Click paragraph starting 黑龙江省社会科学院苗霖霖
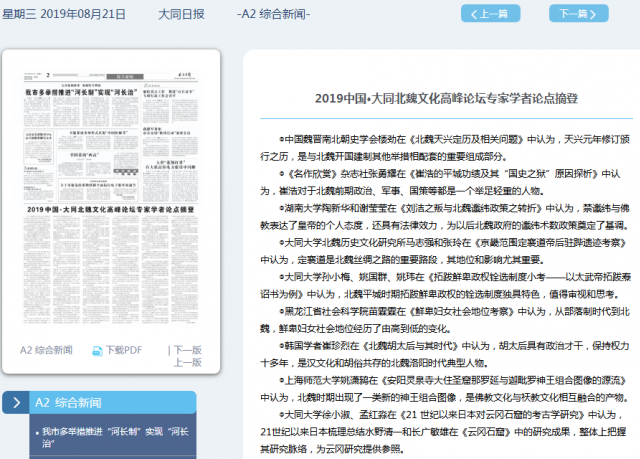Image resolution: width=640 pixels, height=459 pixels. 445,320
